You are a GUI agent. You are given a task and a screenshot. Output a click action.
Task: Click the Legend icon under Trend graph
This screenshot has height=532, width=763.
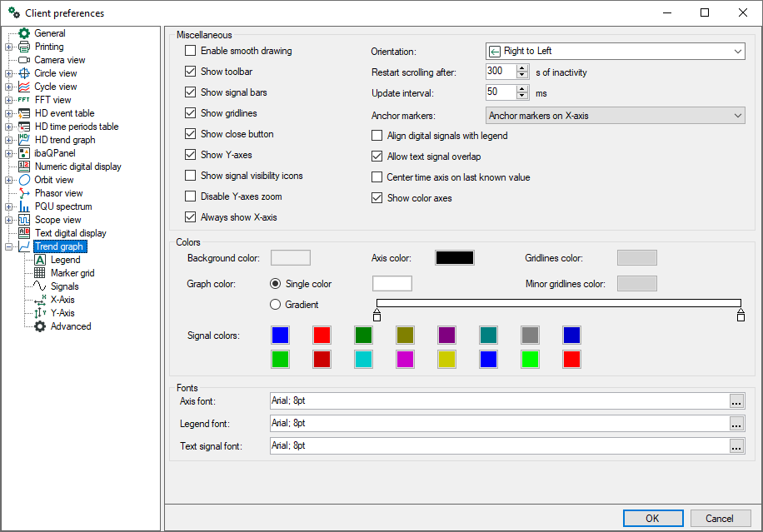point(40,260)
